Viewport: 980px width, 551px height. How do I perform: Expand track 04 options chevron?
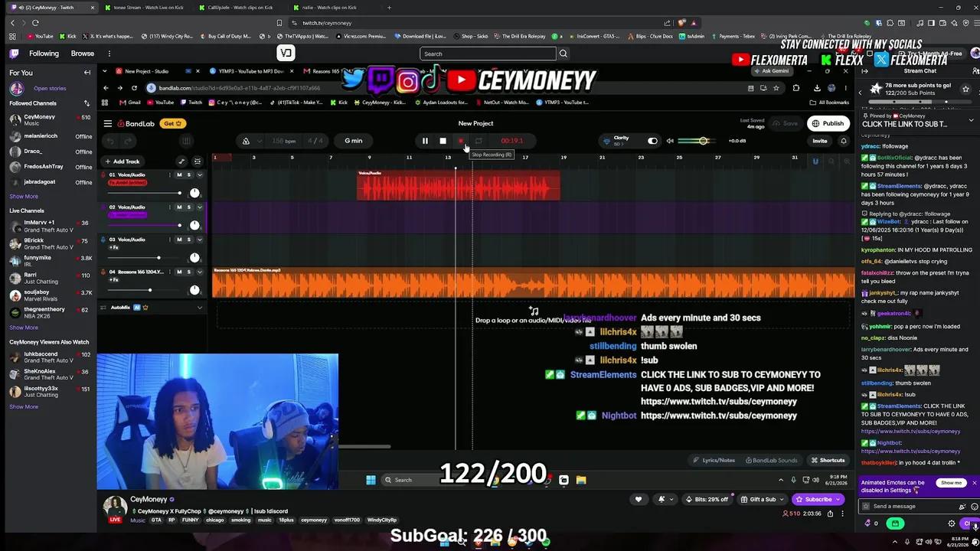[200, 272]
